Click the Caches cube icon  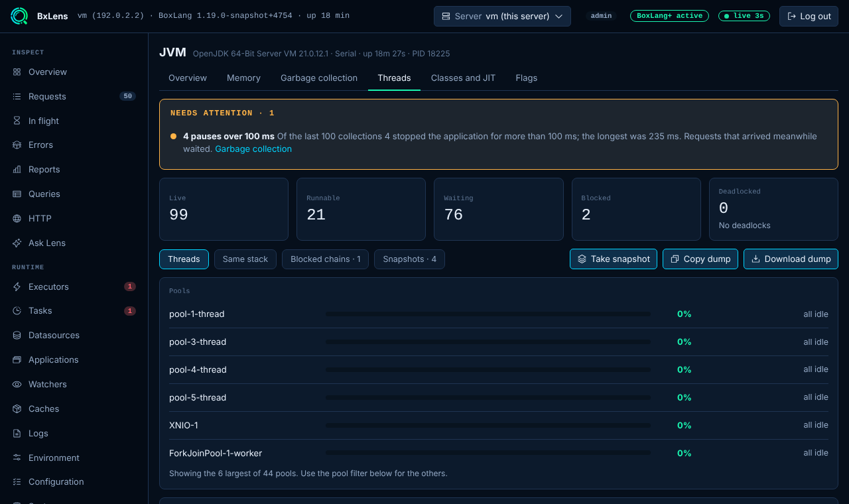pyautogui.click(x=17, y=409)
